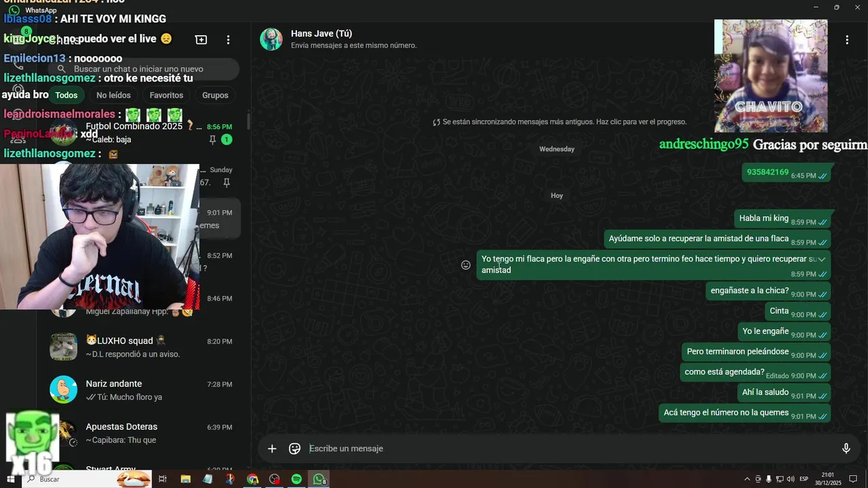Open the scissors snipping app on taskbar
Image resolution: width=868 pixels, height=488 pixels.
(x=230, y=479)
